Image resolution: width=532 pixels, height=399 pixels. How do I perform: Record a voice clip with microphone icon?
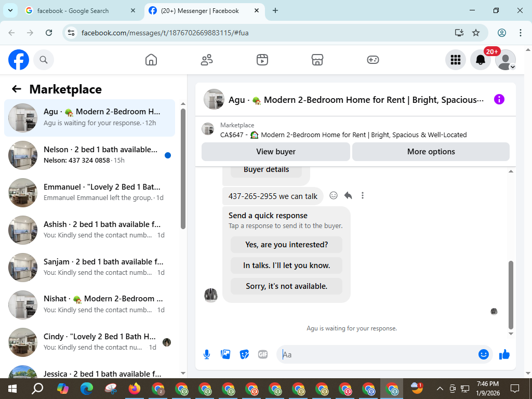point(207,354)
